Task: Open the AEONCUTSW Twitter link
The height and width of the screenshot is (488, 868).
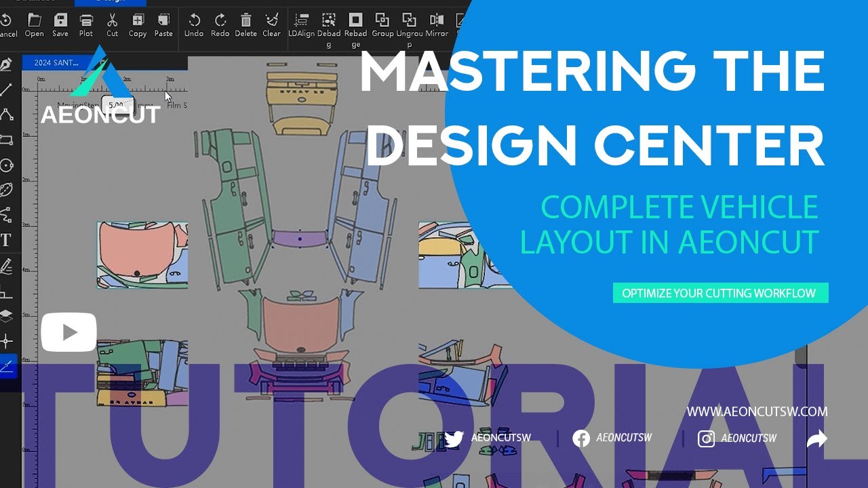Action: pos(487,439)
